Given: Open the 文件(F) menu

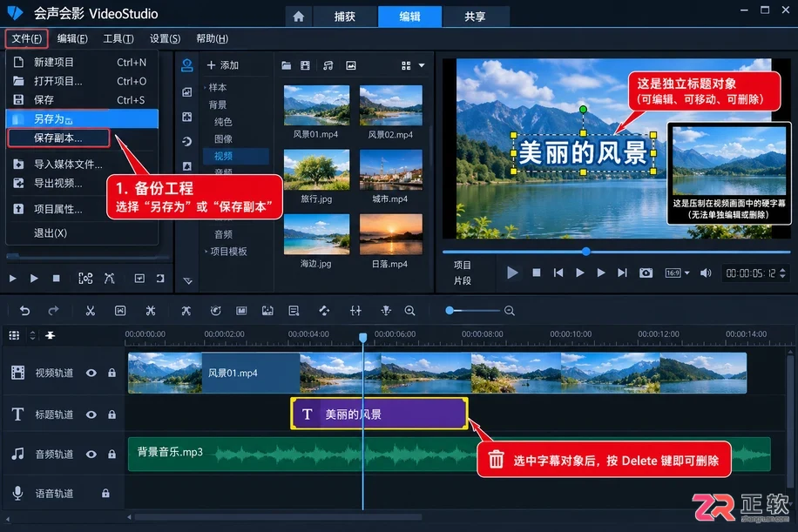Looking at the screenshot, I should 26,38.
